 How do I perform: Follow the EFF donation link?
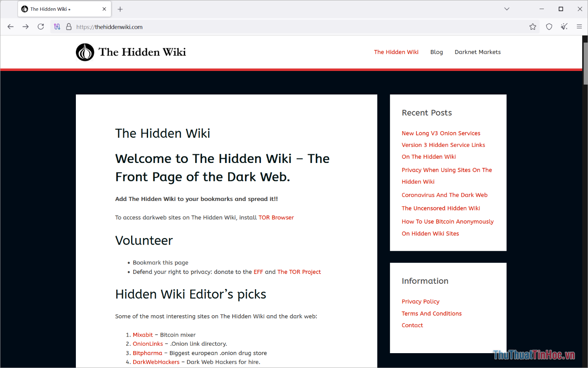[x=258, y=272]
